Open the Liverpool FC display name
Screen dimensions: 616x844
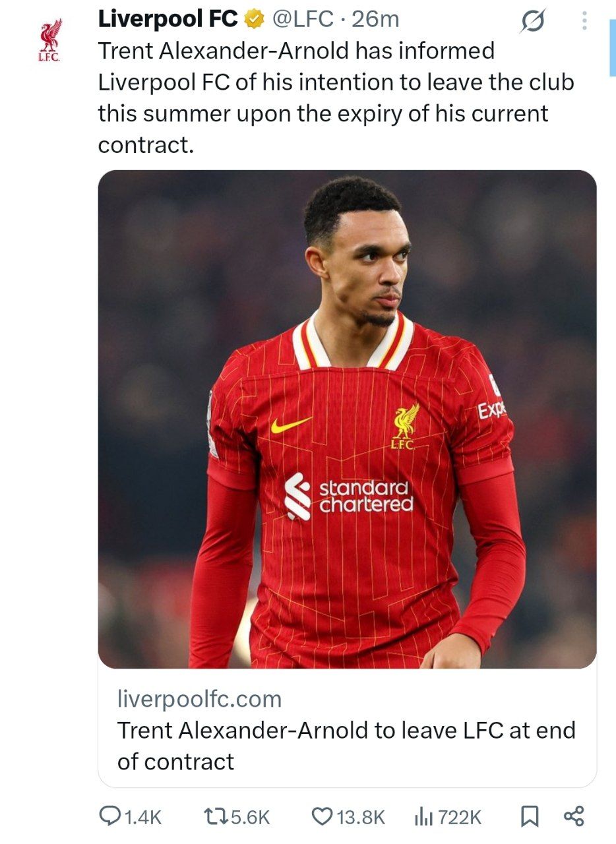168,20
